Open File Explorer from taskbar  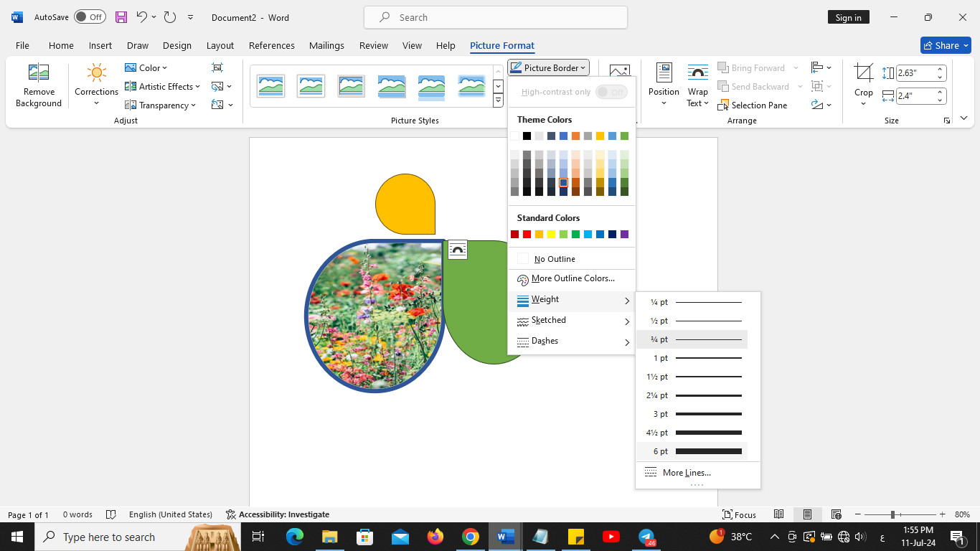point(329,537)
